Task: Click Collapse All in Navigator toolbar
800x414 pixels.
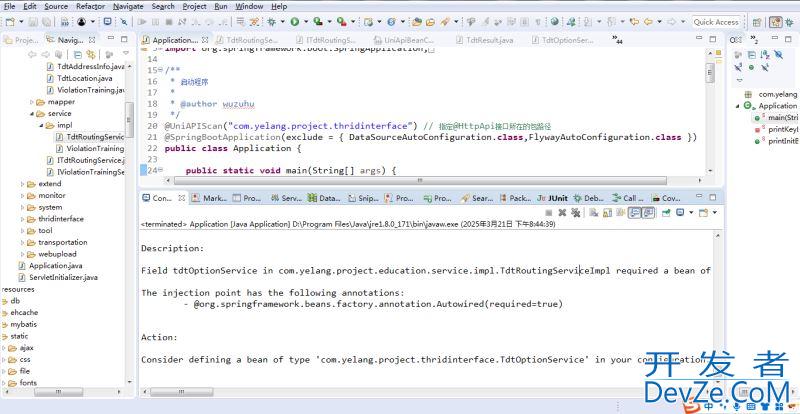Action: [78, 55]
